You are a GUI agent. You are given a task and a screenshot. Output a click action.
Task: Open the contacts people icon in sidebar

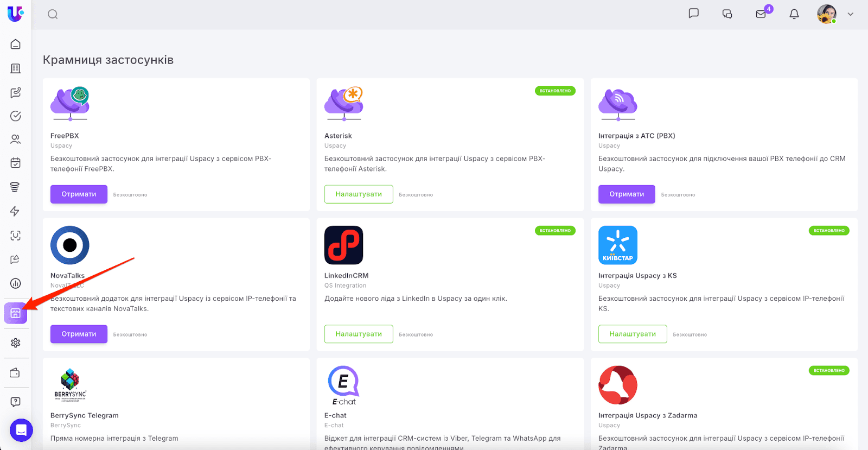tap(15, 140)
